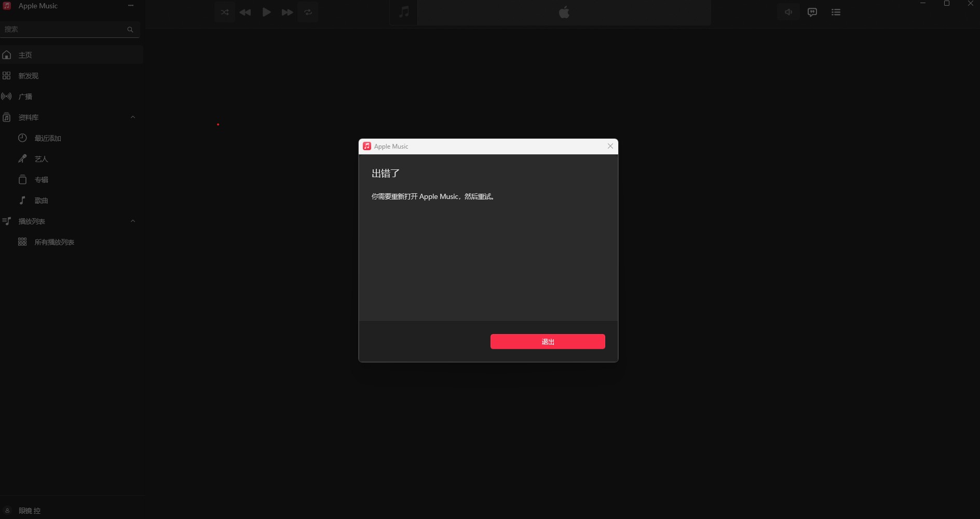Image resolution: width=980 pixels, height=519 pixels.
Task: Click the 资料库 library label
Action: [x=29, y=117]
